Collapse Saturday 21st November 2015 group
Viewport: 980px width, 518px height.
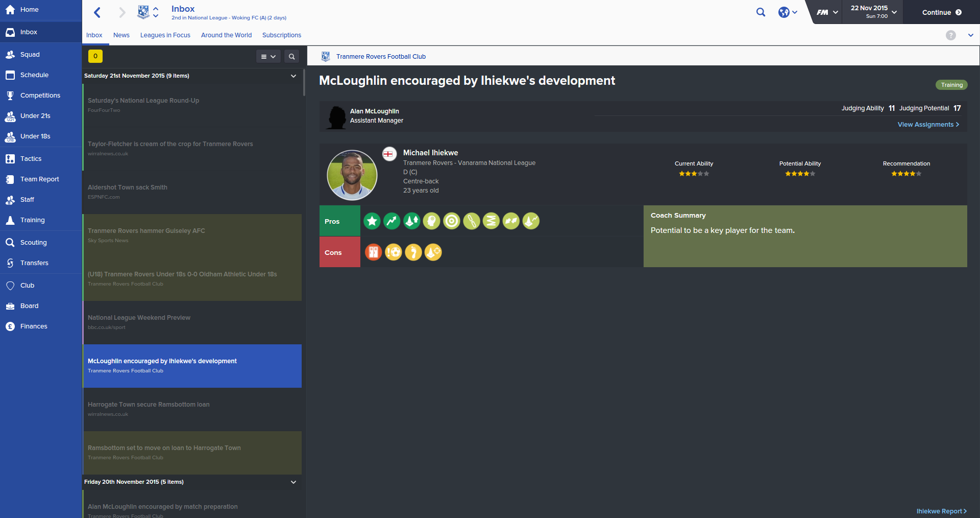(x=293, y=76)
